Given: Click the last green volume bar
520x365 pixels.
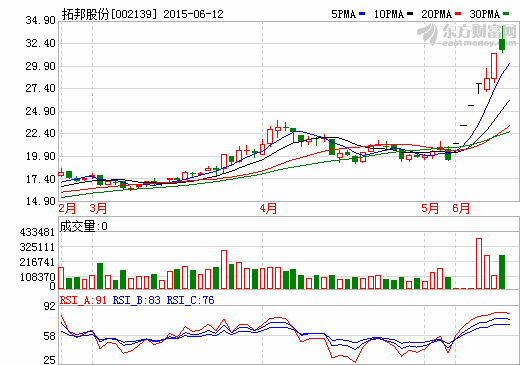Looking at the screenshot, I should pyautogui.click(x=502, y=272).
